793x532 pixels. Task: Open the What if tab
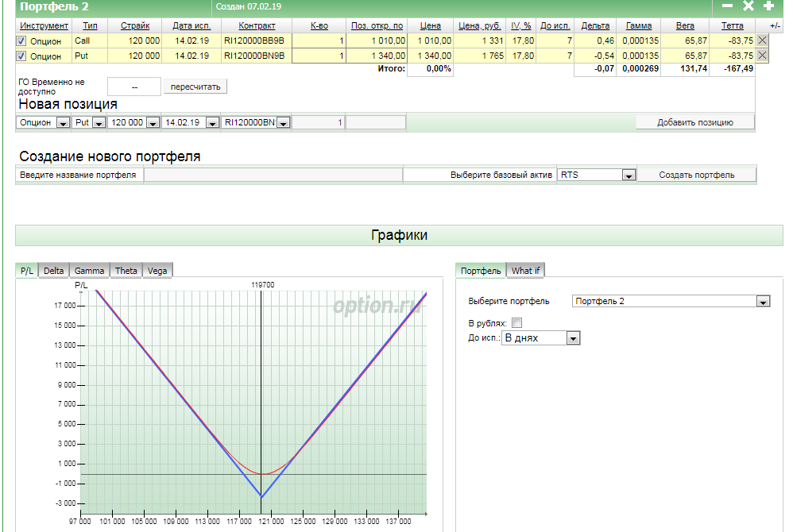point(525,271)
